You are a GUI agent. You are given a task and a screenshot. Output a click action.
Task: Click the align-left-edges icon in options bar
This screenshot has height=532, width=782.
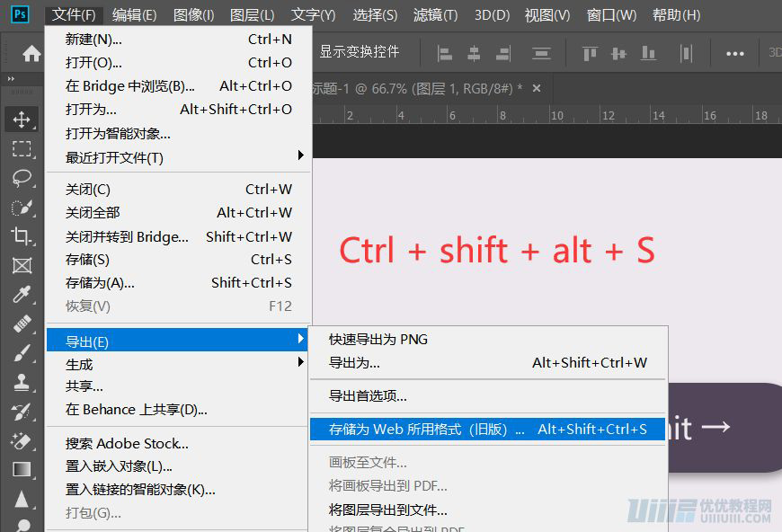[x=445, y=55]
